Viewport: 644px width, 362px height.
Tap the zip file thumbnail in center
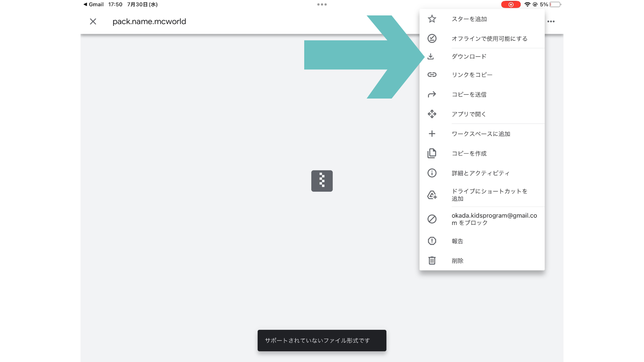pyautogui.click(x=322, y=181)
